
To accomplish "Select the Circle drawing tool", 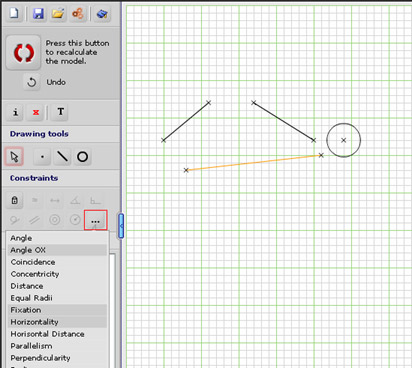I will pyautogui.click(x=82, y=156).
